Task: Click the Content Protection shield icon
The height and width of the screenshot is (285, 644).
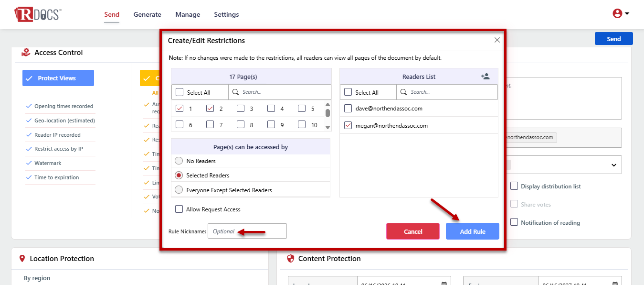Action: click(x=290, y=258)
